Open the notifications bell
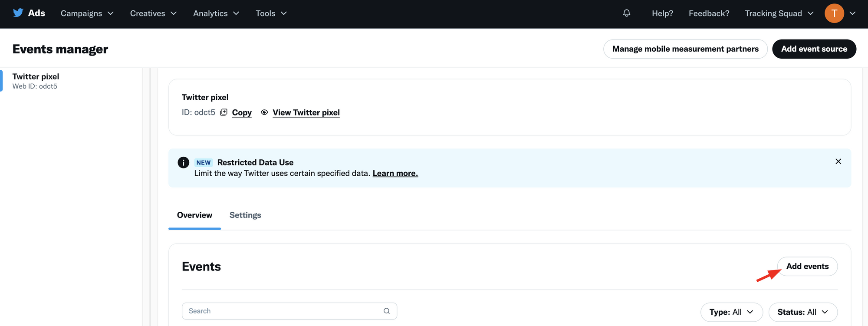The height and width of the screenshot is (326, 868). point(626,13)
